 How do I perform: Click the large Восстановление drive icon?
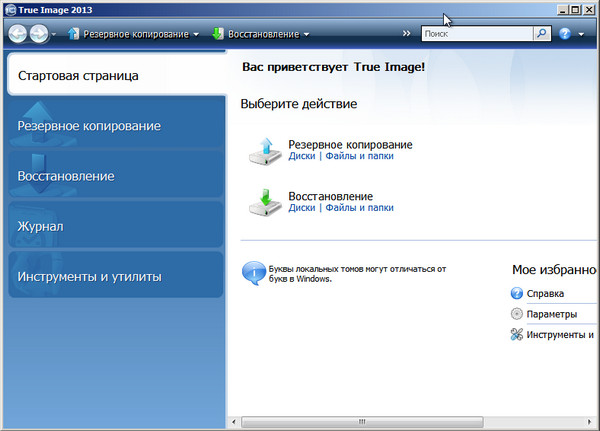click(265, 204)
